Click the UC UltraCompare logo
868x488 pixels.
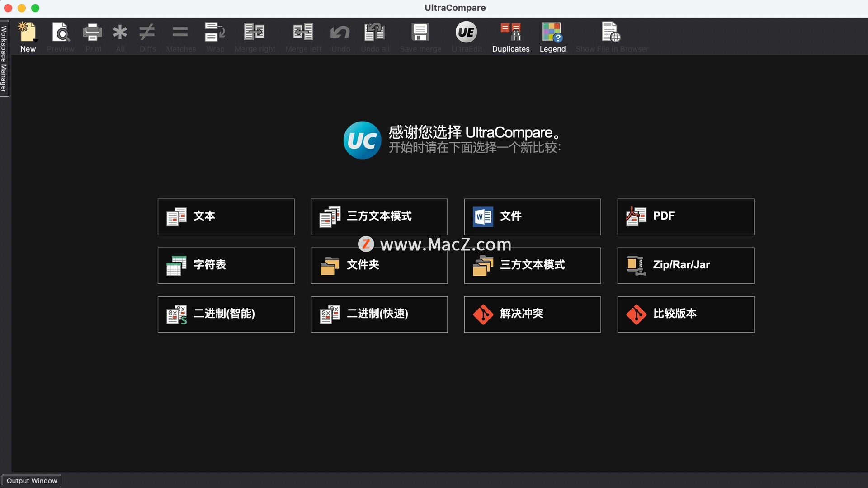click(362, 140)
